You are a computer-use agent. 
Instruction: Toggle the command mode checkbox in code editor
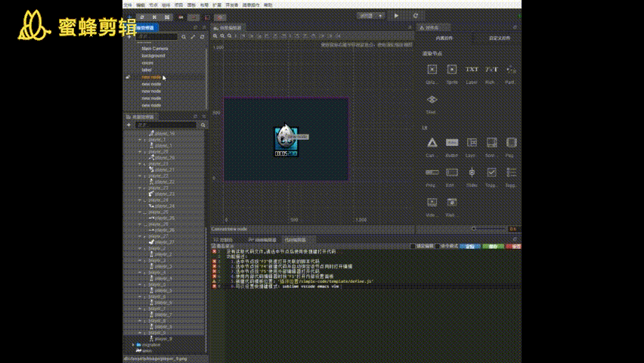(438, 247)
